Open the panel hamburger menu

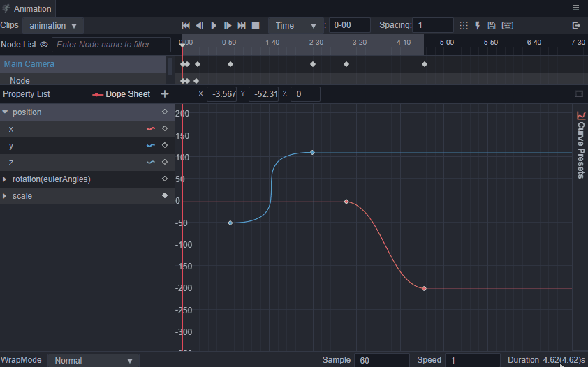pyautogui.click(x=576, y=8)
